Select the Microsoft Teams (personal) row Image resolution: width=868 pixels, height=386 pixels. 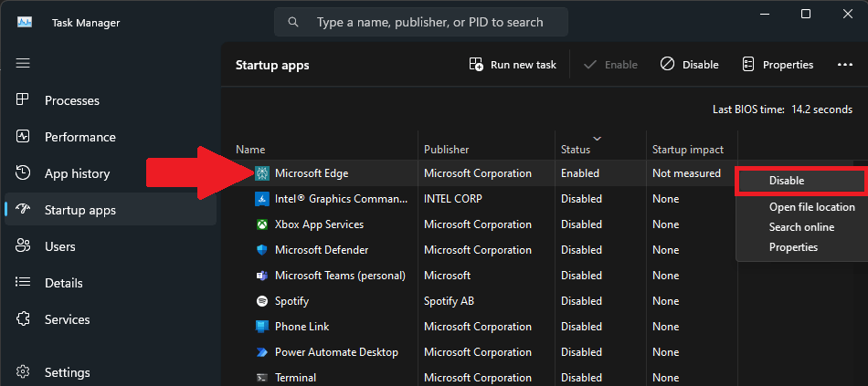[x=340, y=276]
